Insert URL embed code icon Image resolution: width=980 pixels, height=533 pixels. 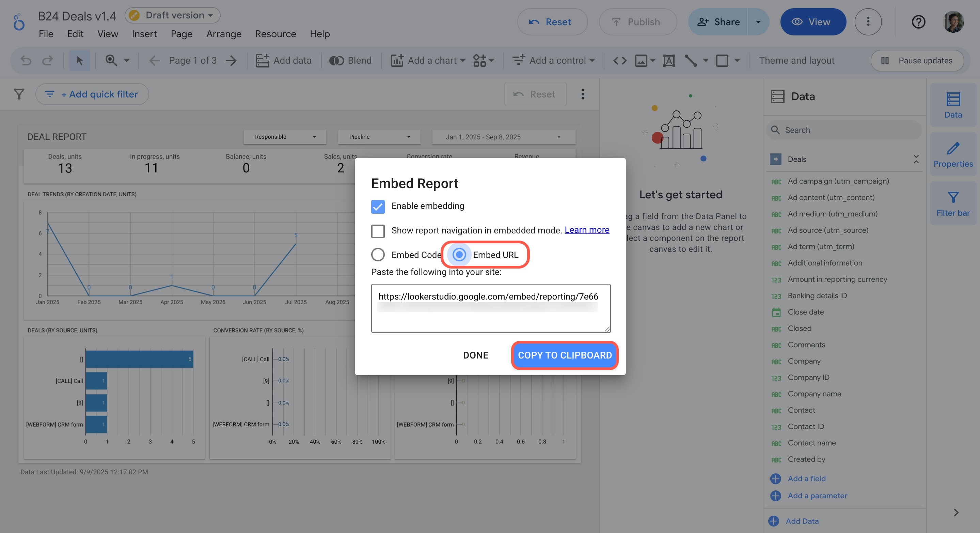coord(620,61)
